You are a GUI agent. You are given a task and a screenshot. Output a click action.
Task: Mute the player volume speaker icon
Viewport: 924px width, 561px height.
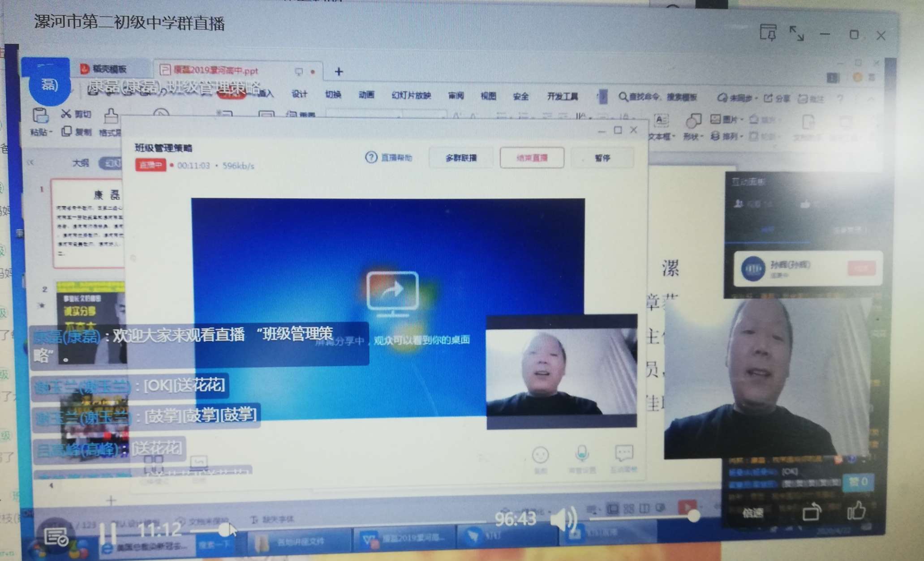[563, 519]
